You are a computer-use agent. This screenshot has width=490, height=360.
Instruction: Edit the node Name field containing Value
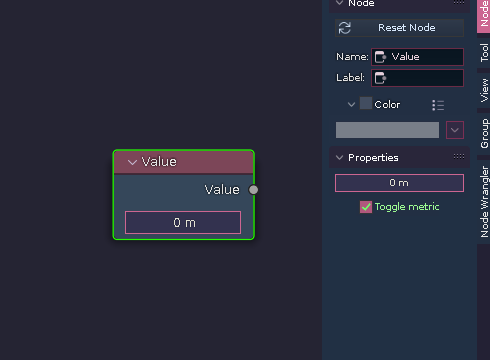pos(417,57)
